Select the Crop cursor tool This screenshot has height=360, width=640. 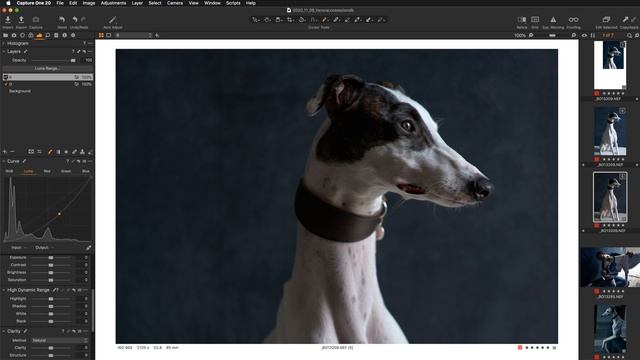[x=290, y=20]
